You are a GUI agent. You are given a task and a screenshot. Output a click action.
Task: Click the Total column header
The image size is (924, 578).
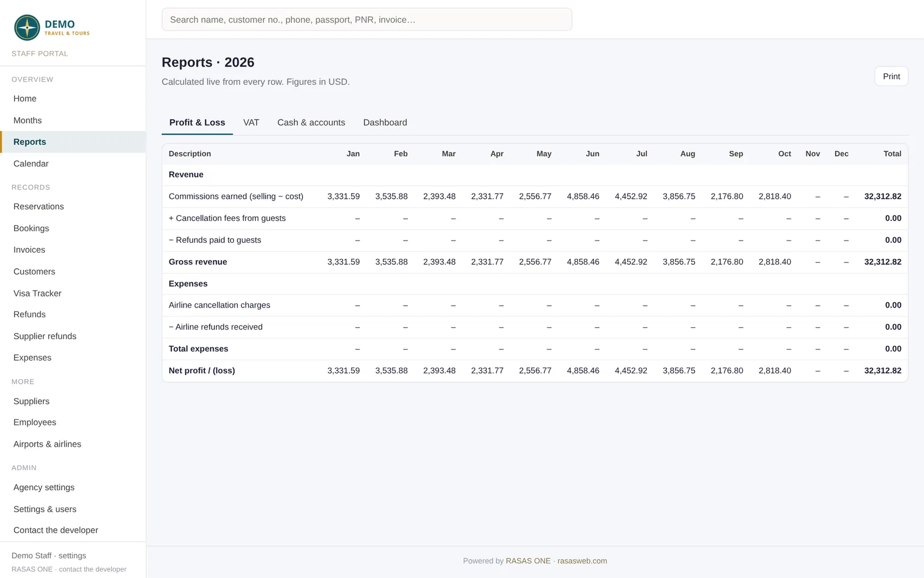click(892, 154)
